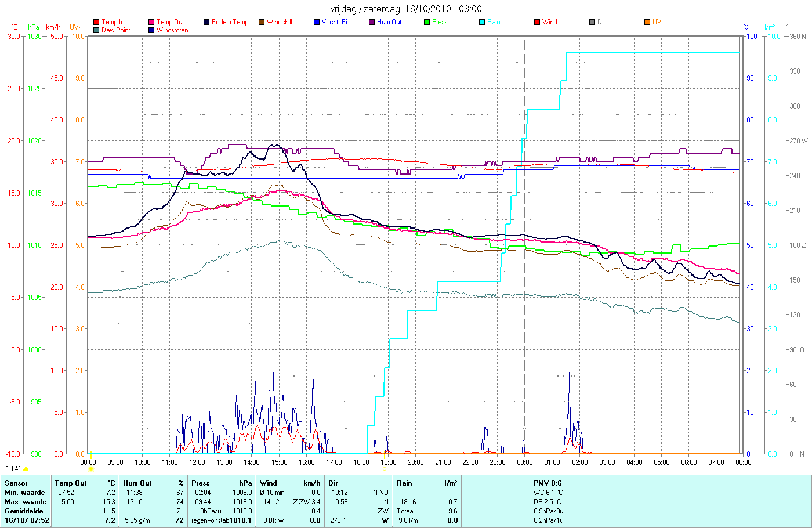The height and width of the screenshot is (528, 812).
Task: Click the pink Temp Out legend swatch
Action: click(x=151, y=22)
